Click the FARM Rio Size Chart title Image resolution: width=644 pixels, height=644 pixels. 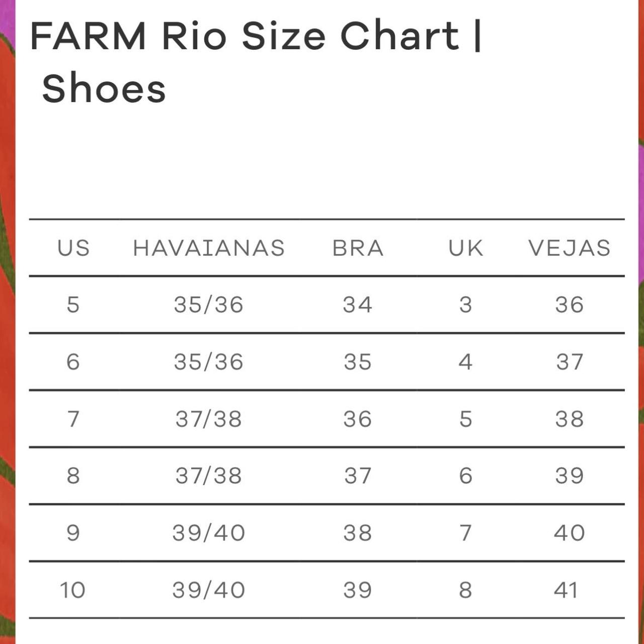(x=256, y=61)
